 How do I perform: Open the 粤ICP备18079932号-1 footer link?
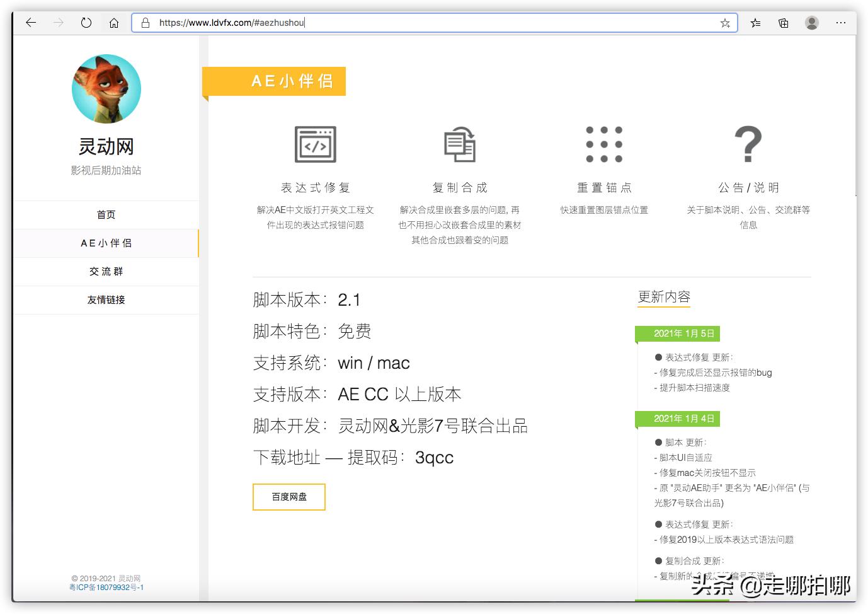[106, 587]
